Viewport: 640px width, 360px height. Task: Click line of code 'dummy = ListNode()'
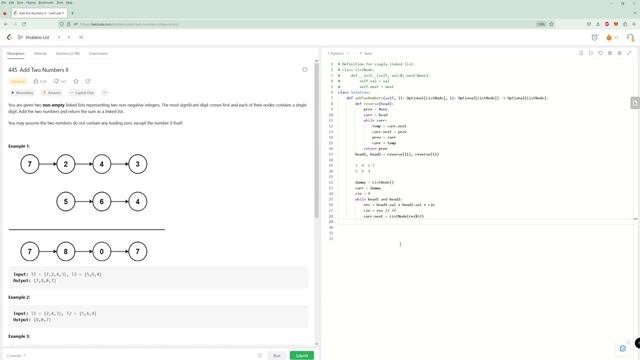pyautogui.click(x=374, y=182)
